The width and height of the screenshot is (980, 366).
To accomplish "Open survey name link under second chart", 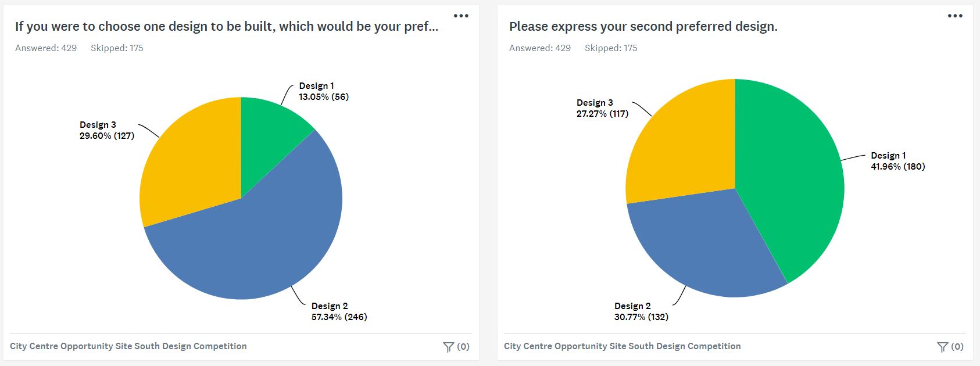I will point(623,346).
